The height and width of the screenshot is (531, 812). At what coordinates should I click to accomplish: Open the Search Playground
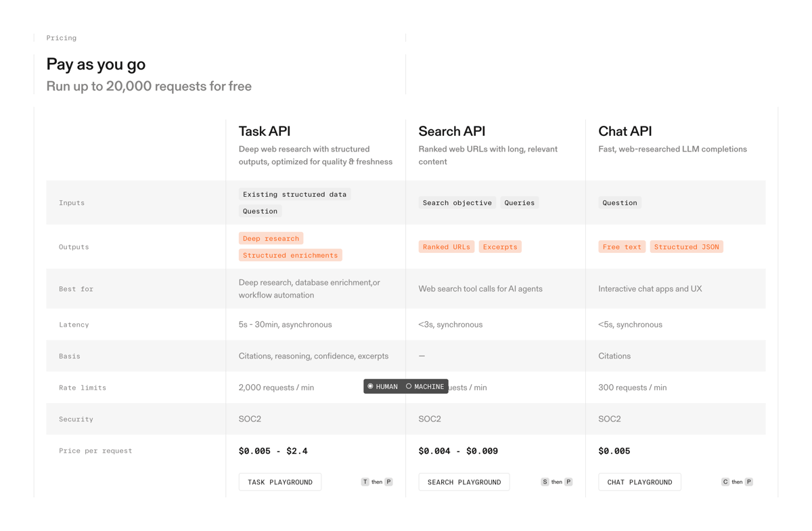coord(464,482)
